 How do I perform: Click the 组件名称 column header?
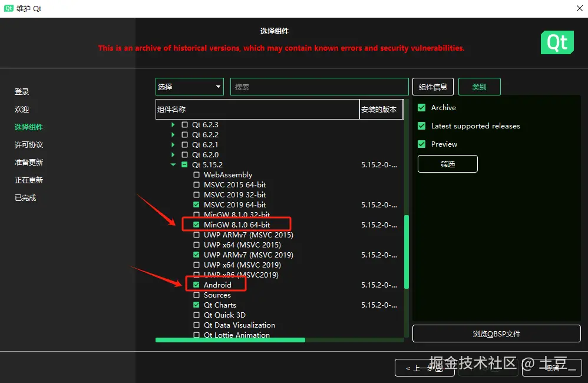257,109
